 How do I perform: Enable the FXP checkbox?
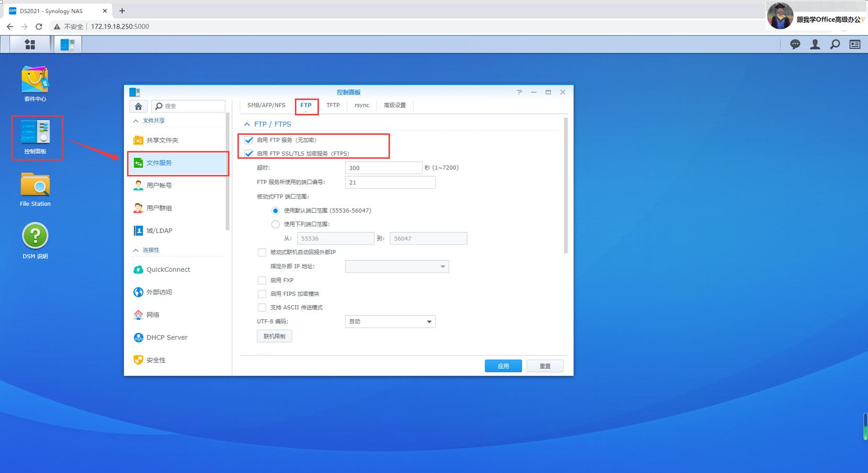(262, 280)
